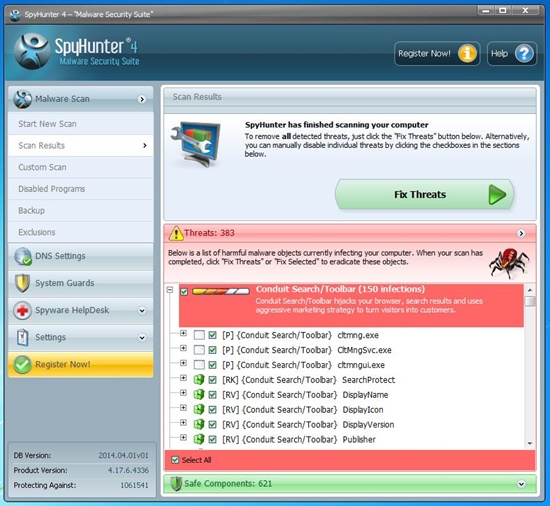
Task: Uncheck the Select All checkbox
Action: [175, 460]
